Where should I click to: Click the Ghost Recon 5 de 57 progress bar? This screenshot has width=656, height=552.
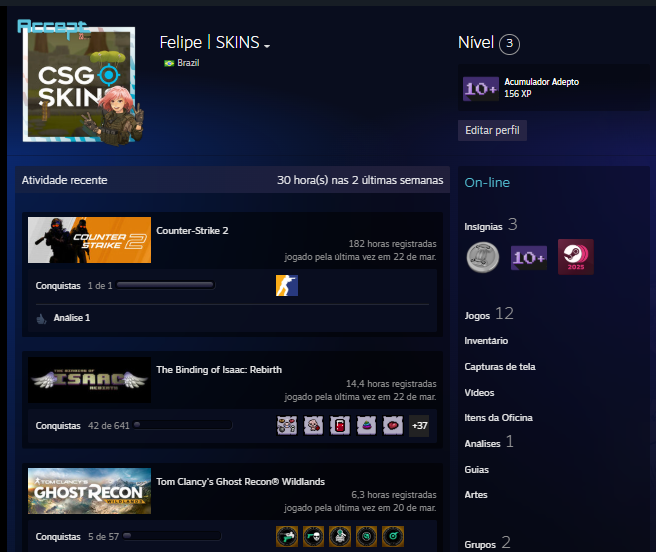point(172,536)
